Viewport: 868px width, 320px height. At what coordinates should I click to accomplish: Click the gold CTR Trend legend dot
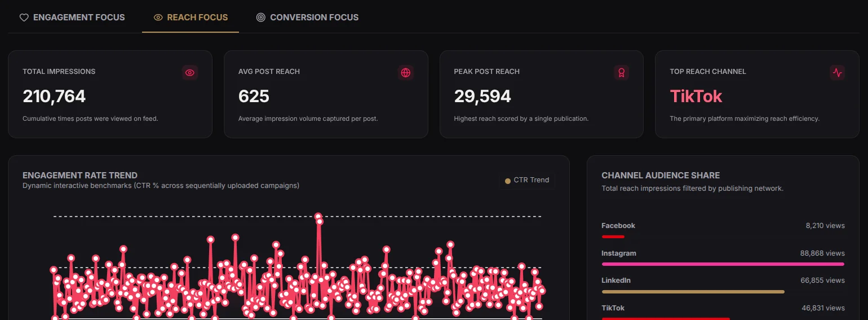point(508,181)
